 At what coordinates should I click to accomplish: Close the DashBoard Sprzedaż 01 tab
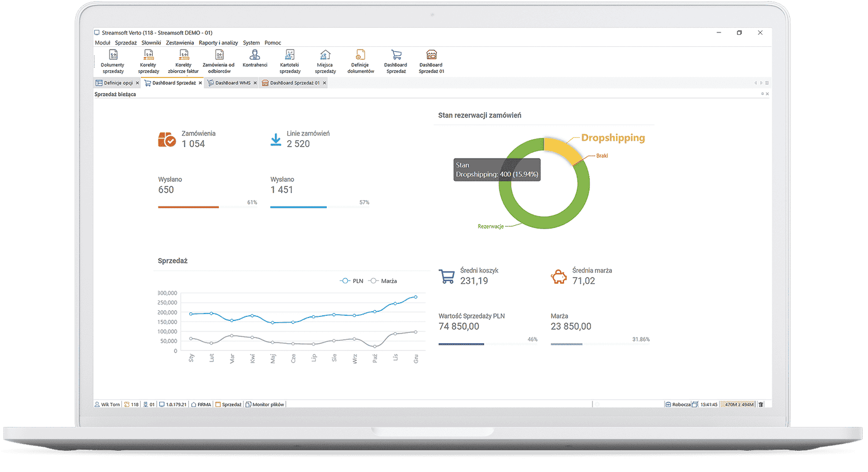point(325,83)
